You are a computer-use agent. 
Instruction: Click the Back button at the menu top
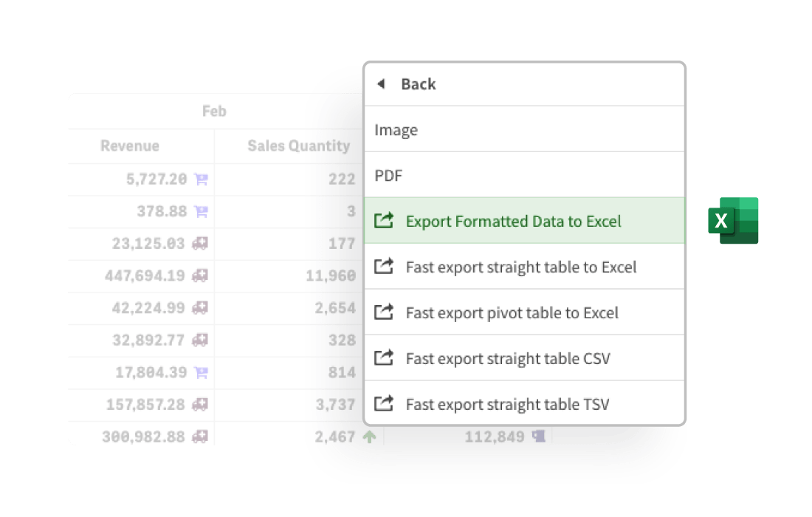(x=419, y=84)
